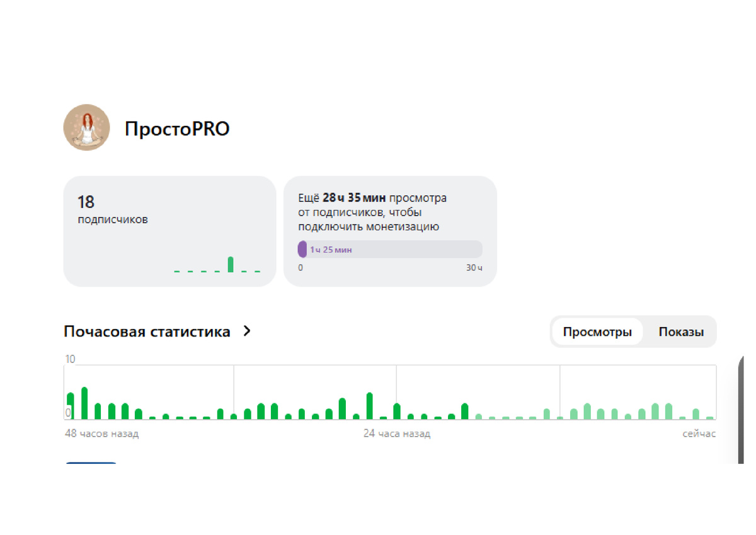Click the "30 ч" goal marker
The image size is (756, 535).
(473, 267)
